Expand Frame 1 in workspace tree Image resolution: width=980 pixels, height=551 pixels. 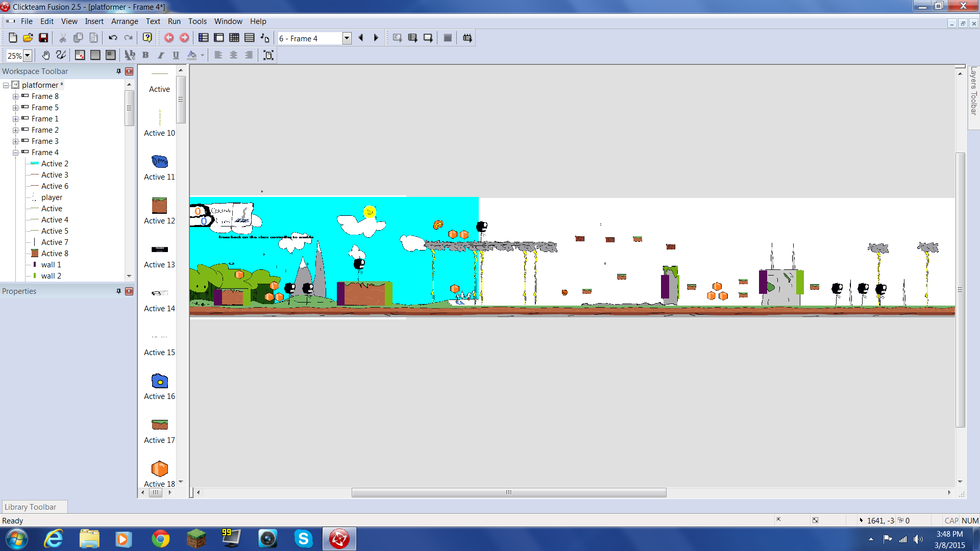click(x=16, y=119)
